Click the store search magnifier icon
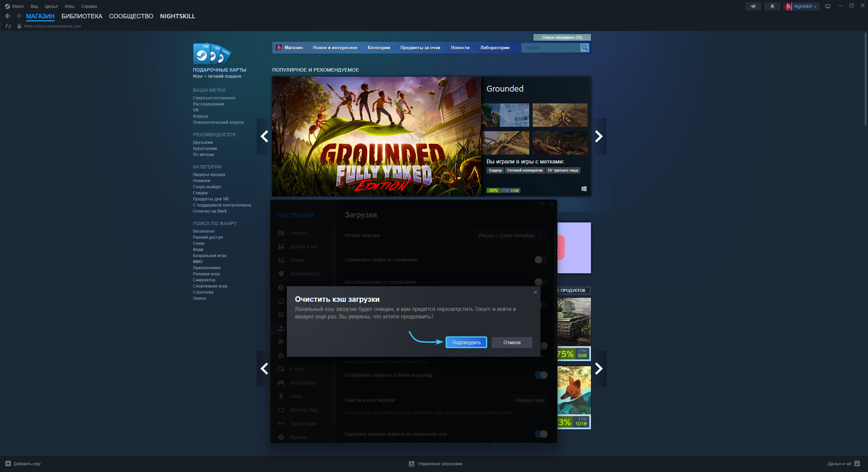The width and height of the screenshot is (868, 472). [584, 48]
